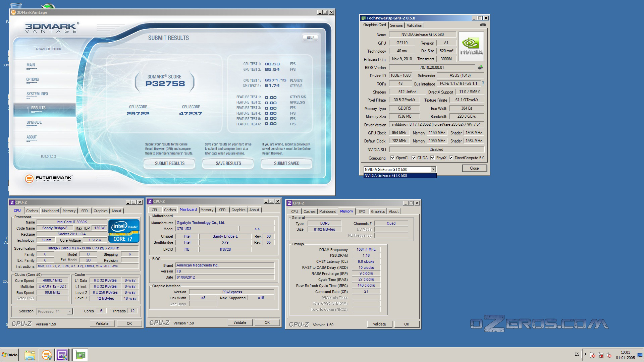This screenshot has width=644, height=362.
Task: Open the Graphics Card tab in GPU-Z
Action: point(375,25)
